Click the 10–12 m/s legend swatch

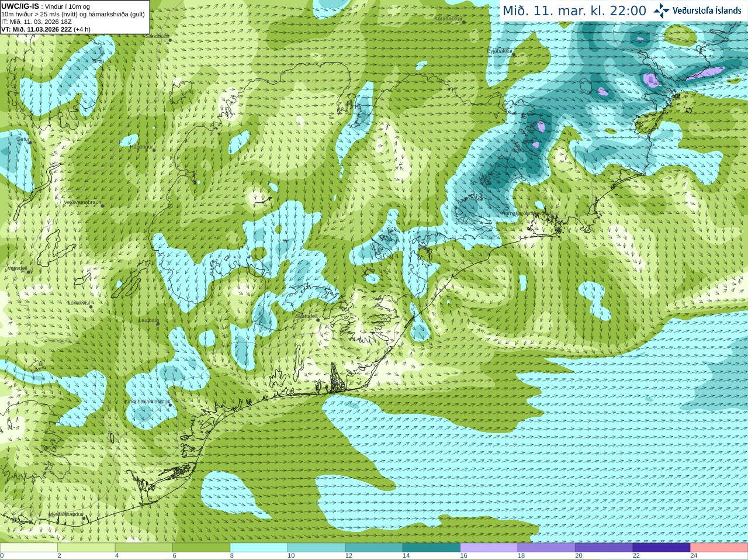[x=317, y=548]
